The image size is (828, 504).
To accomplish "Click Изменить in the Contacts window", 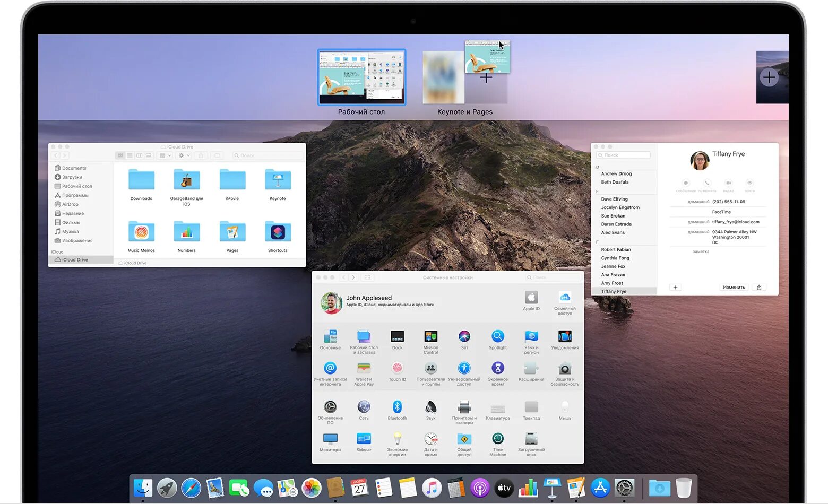I will tap(734, 288).
